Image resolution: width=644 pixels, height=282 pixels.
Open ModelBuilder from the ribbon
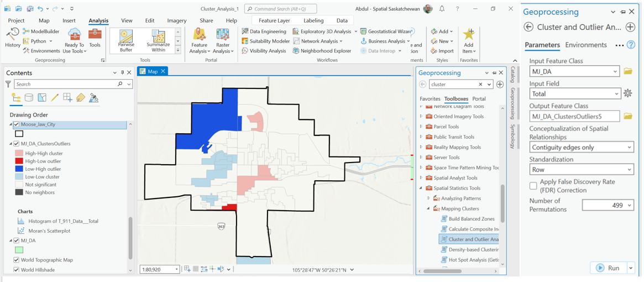41,32
